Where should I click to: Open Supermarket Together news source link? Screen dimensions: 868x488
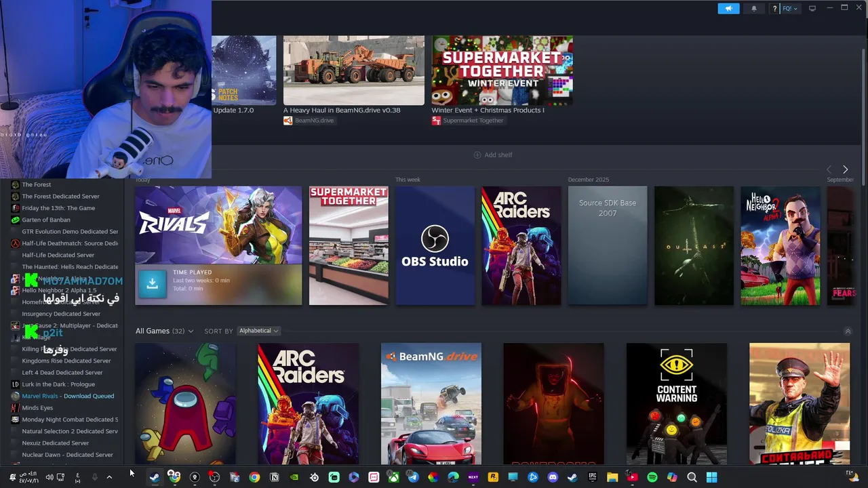pos(467,121)
